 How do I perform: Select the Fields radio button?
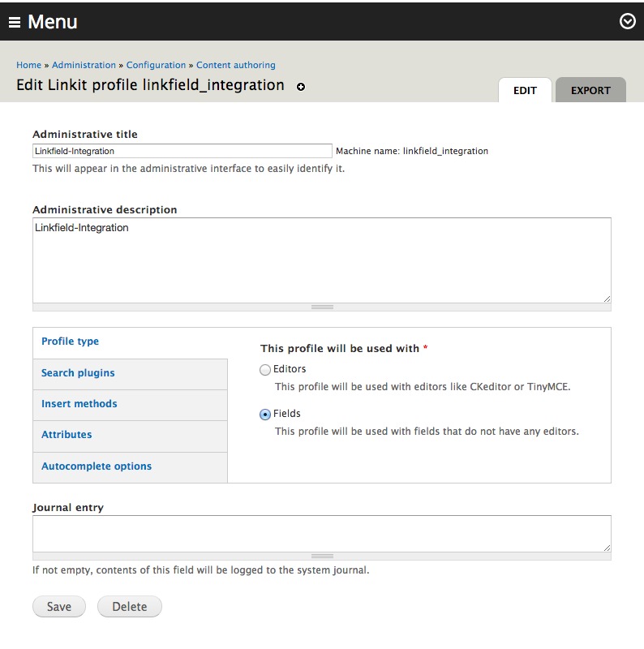(265, 415)
